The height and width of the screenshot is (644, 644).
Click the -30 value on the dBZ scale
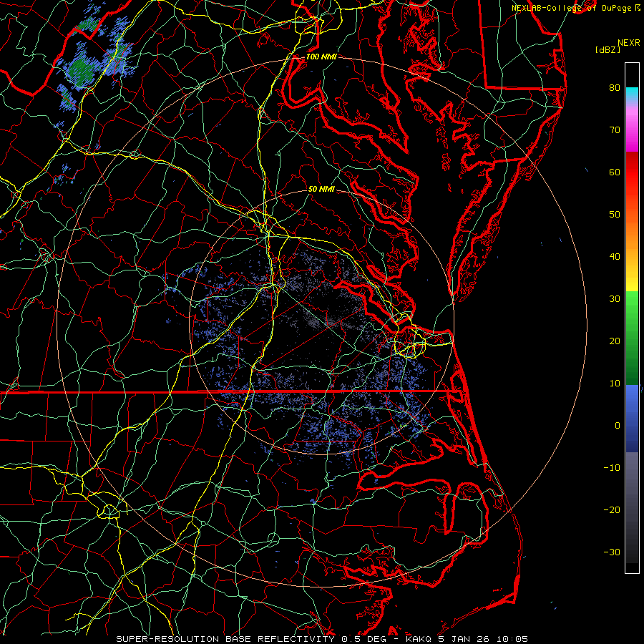tap(612, 552)
